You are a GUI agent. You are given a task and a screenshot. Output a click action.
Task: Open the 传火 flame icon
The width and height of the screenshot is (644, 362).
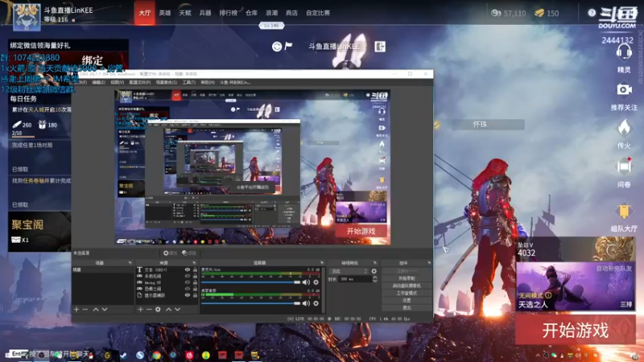tap(624, 128)
